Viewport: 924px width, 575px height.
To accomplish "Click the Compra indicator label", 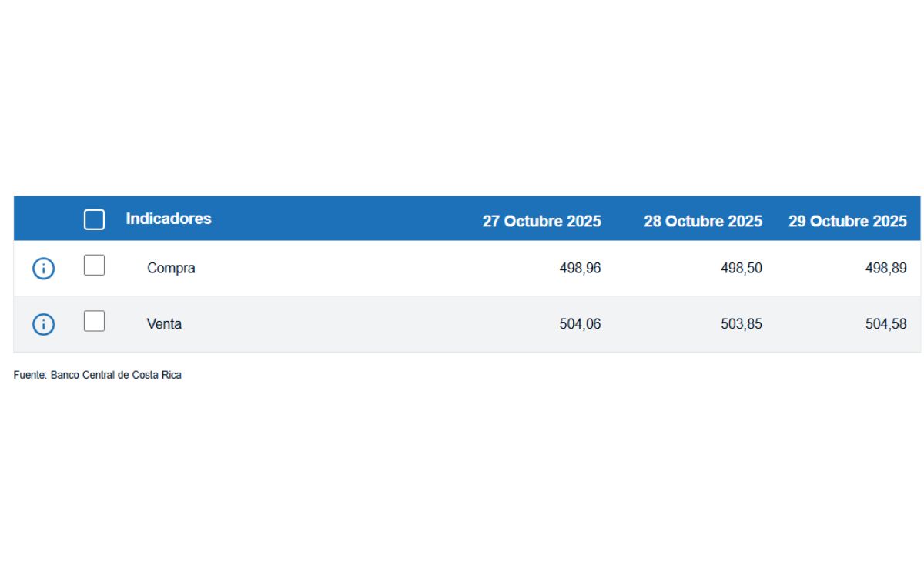I will tap(171, 269).
